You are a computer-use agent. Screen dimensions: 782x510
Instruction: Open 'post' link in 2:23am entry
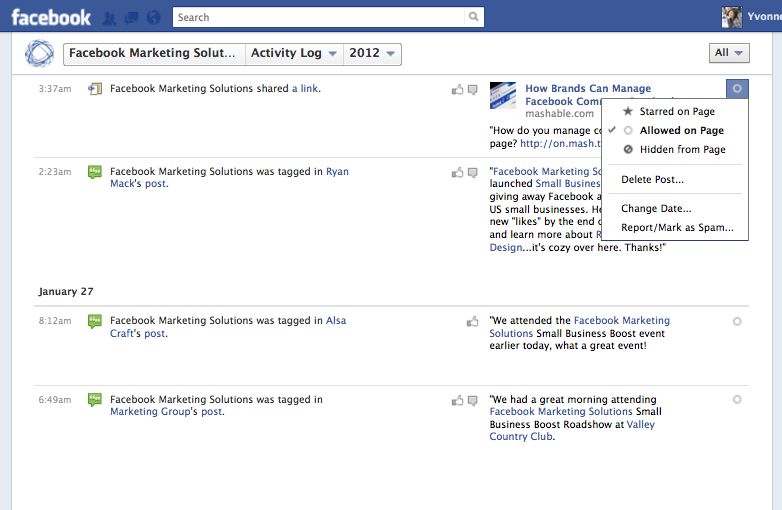tap(155, 184)
